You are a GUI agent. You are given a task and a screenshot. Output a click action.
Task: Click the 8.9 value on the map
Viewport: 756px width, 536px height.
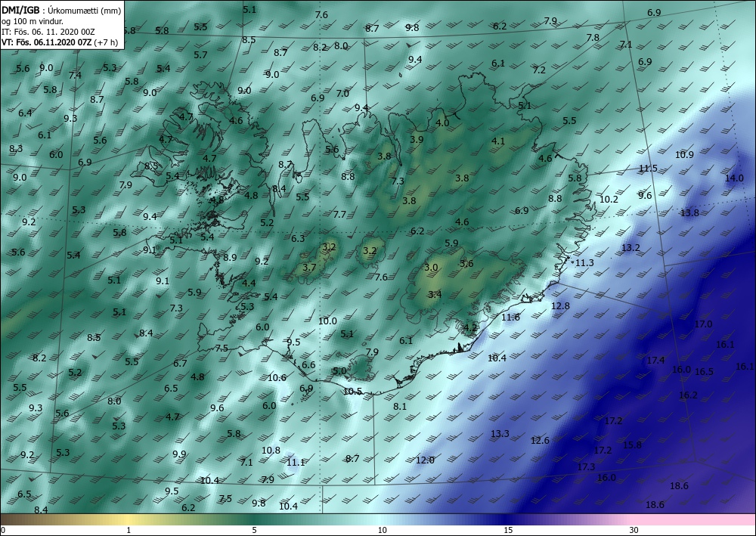click(230, 257)
